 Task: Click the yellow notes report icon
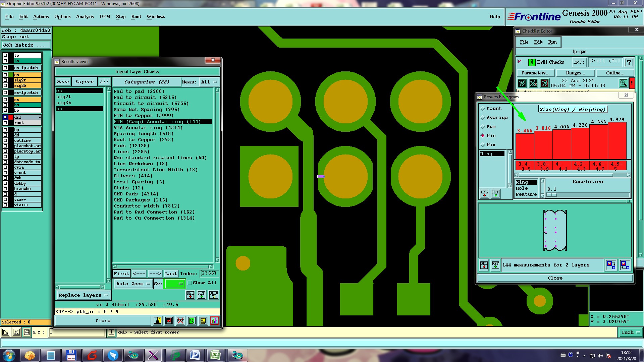point(203,321)
